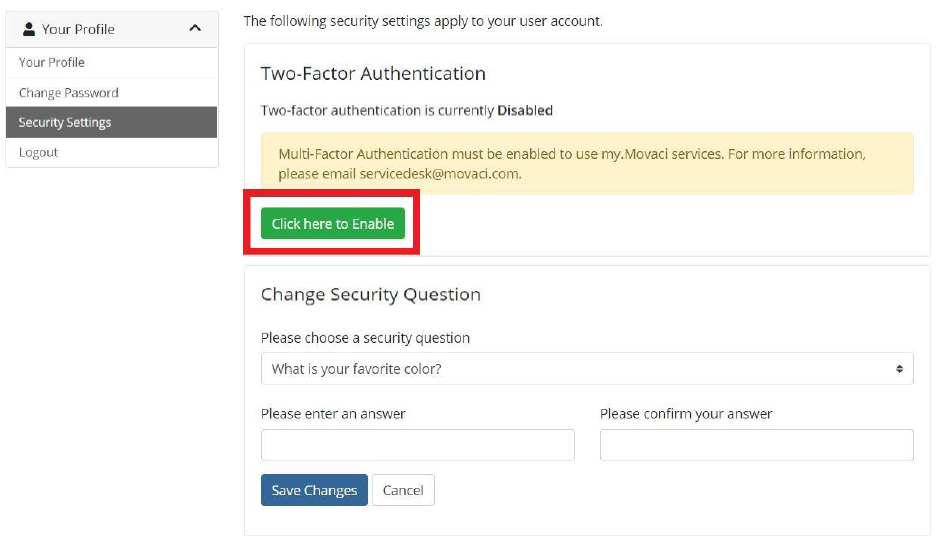Click the user silhouette icon in sidebar header
Image resolution: width=939 pixels, height=558 pixels.
click(x=29, y=29)
